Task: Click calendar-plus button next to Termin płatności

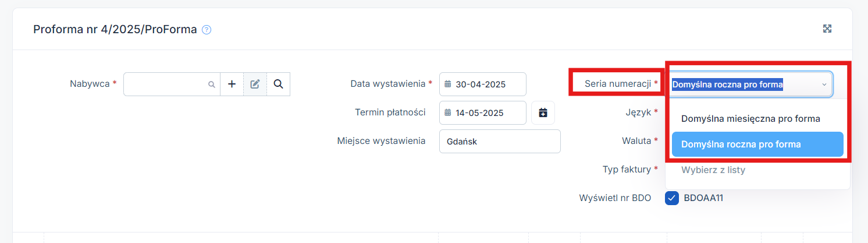Action: [543, 112]
